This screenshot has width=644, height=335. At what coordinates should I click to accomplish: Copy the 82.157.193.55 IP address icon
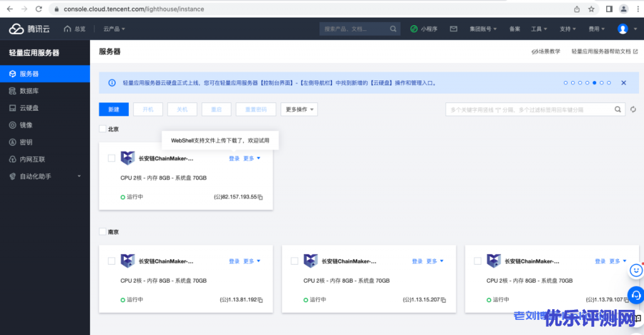pyautogui.click(x=260, y=197)
